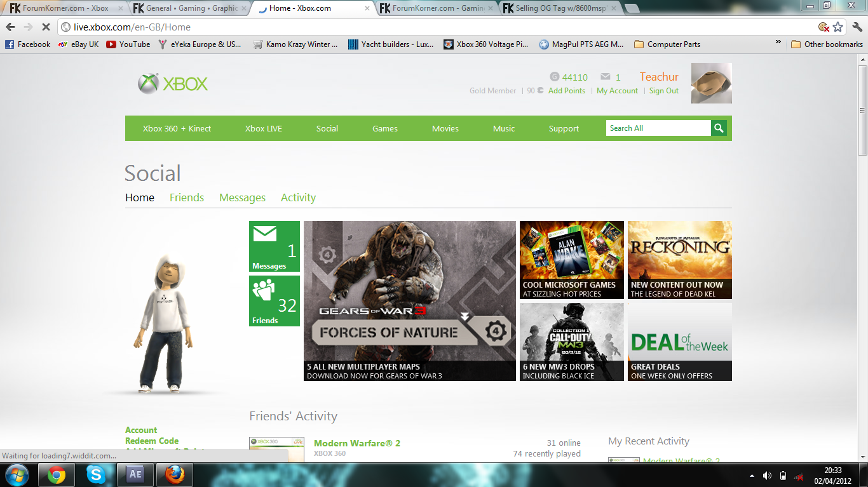Select the Friends sub-tab under Social

point(187,197)
